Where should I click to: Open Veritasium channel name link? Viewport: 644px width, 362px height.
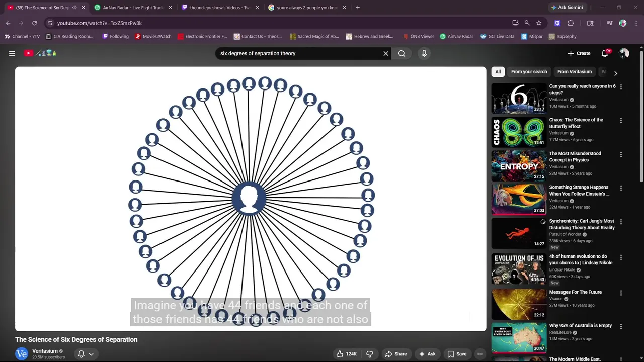tap(45, 351)
